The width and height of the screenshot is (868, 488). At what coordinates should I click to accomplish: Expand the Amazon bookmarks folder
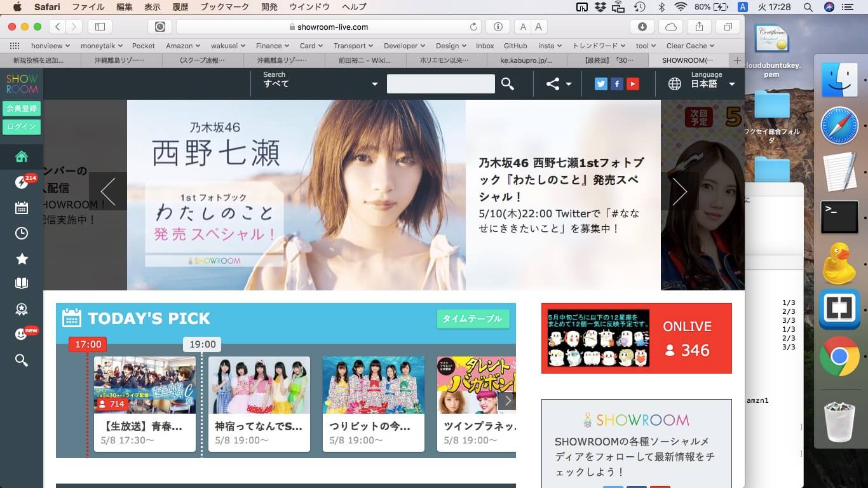click(183, 46)
